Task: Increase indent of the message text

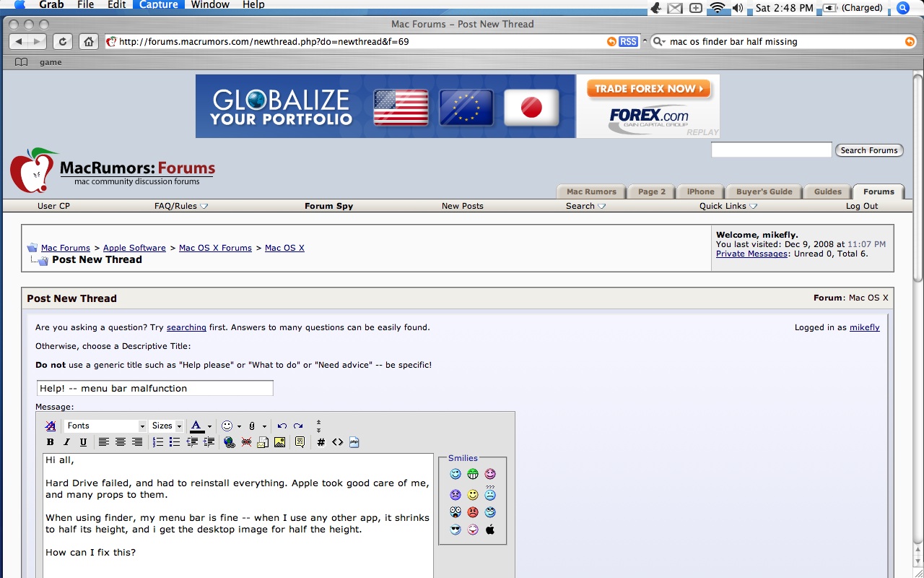Action: 209,442
